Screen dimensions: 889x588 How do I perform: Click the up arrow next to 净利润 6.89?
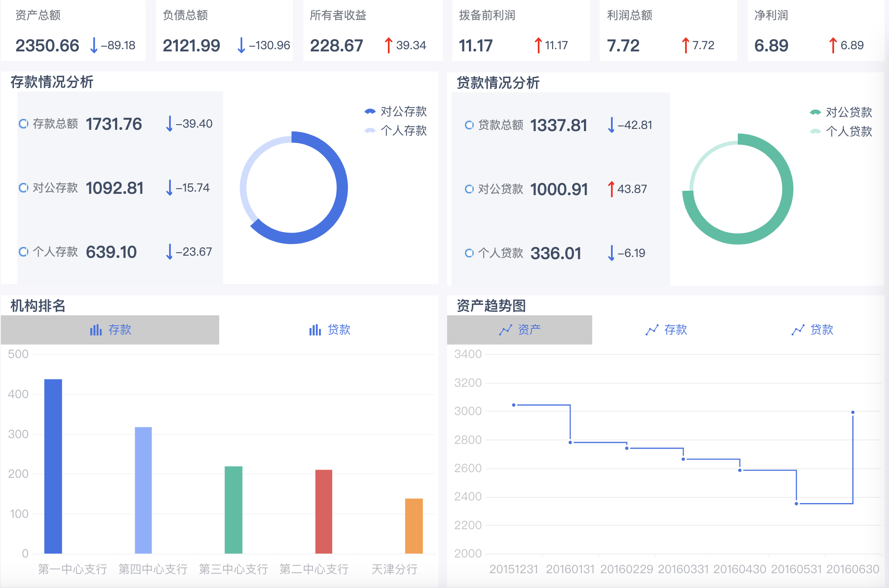tap(833, 45)
